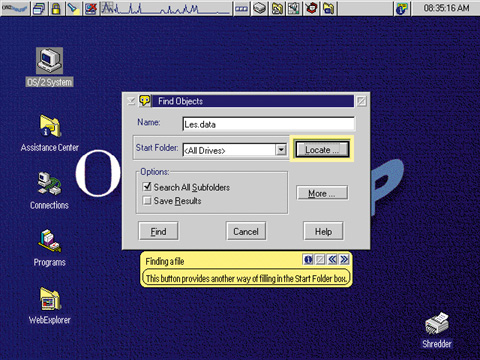Click the CPU activity monitor graph
Screen dimensions: 480x360
tap(166, 8)
